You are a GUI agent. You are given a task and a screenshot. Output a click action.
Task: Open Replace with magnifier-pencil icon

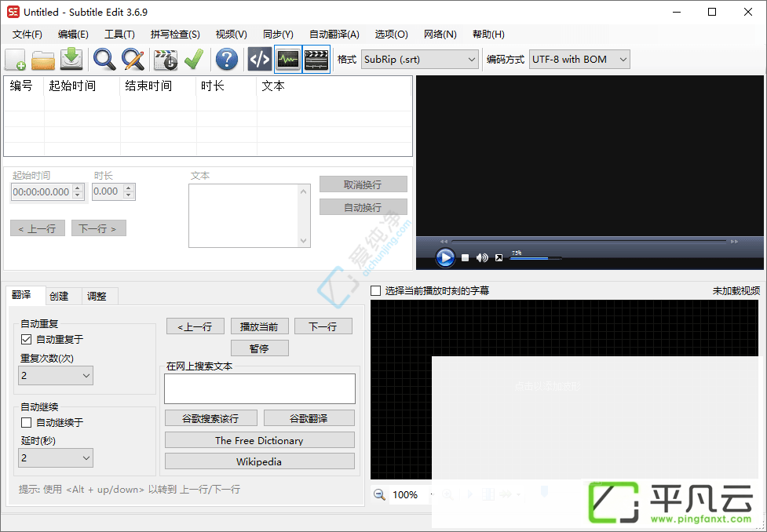(133, 59)
